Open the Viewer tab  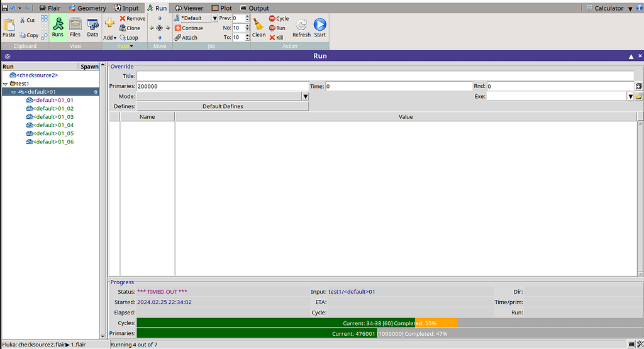[x=189, y=8]
